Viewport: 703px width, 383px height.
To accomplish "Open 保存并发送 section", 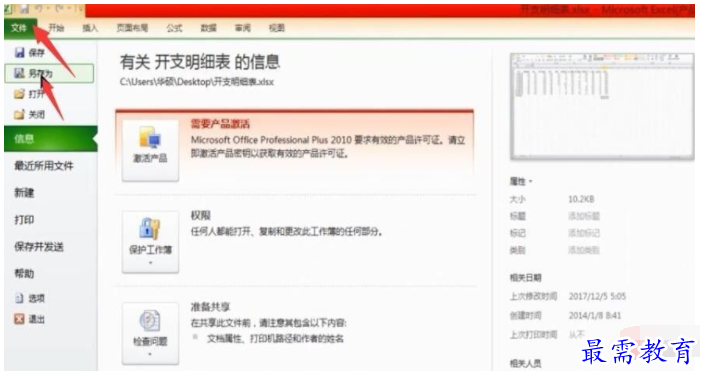I will 39,247.
